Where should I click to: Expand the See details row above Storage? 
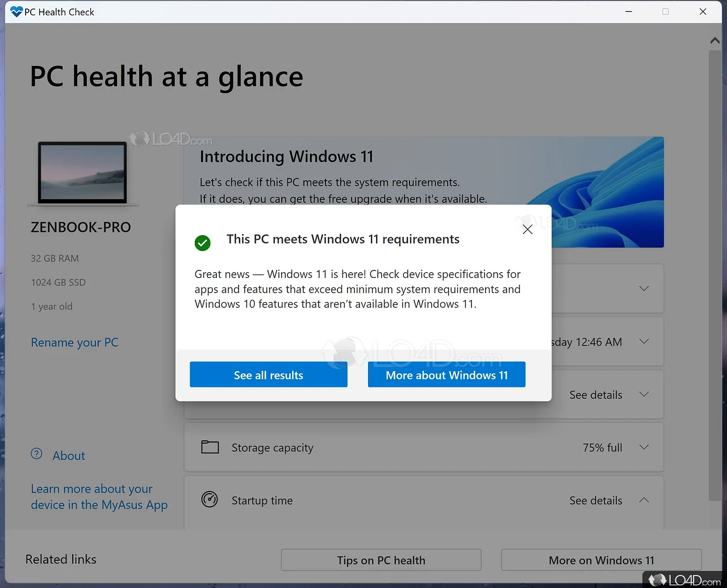click(644, 394)
